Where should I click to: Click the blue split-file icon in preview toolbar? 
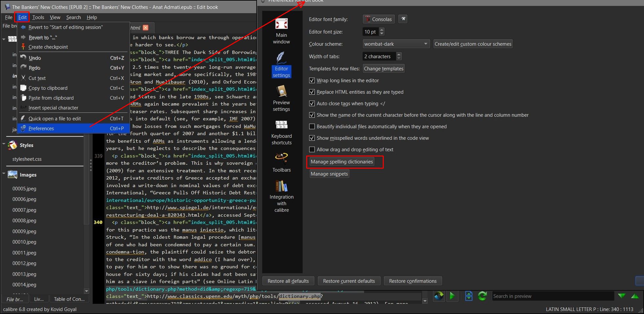point(469,296)
